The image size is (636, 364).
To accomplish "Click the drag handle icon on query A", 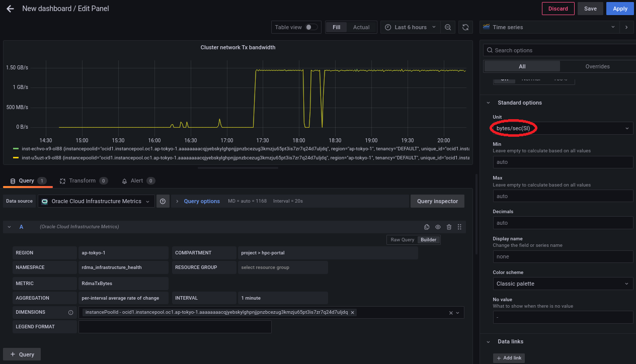I will pyautogui.click(x=459, y=227).
